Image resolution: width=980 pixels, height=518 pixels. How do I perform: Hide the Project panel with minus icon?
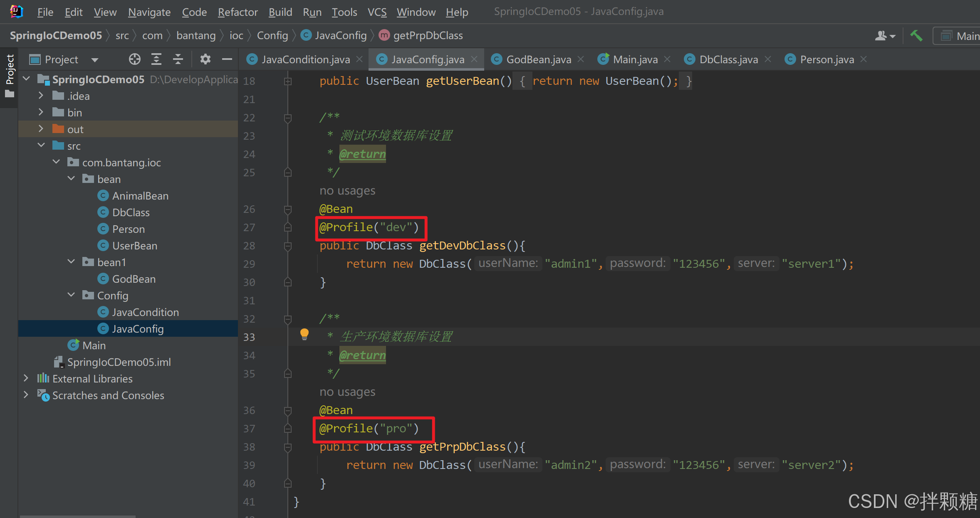pyautogui.click(x=227, y=59)
